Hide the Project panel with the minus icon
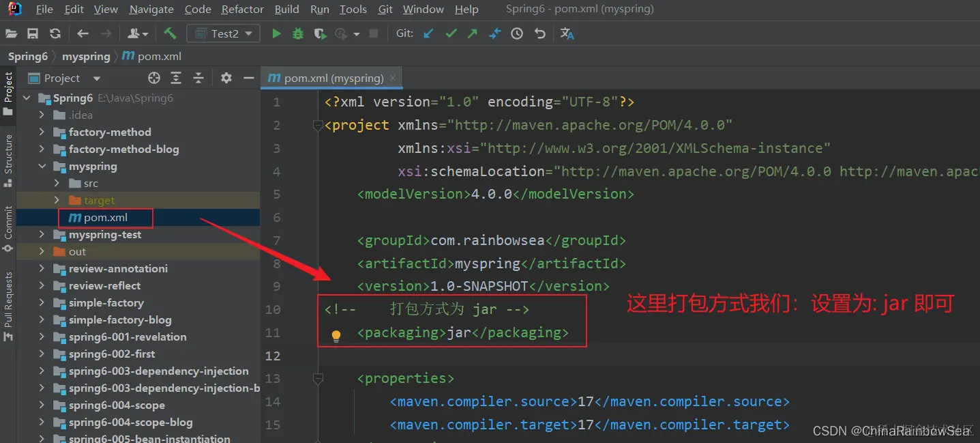The image size is (980, 443). point(249,78)
